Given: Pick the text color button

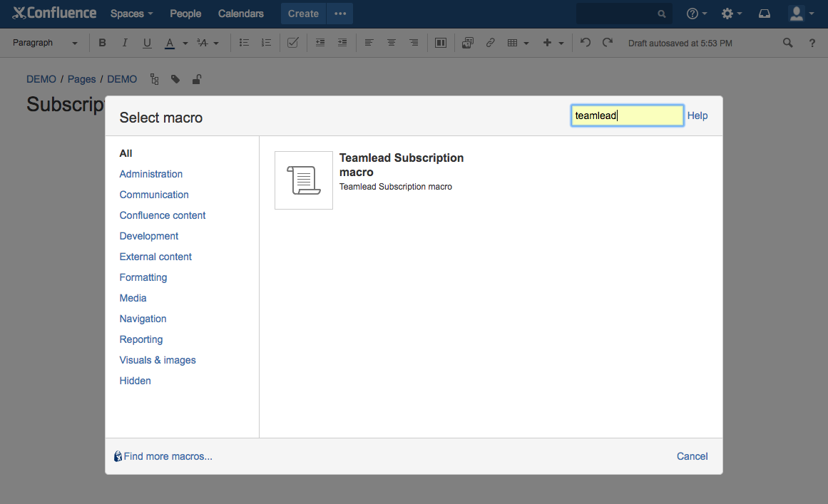Looking at the screenshot, I should (x=170, y=43).
